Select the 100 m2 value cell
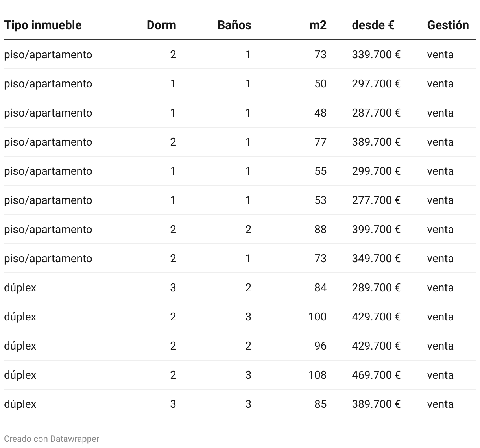This screenshot has width=480, height=448. pos(318,317)
